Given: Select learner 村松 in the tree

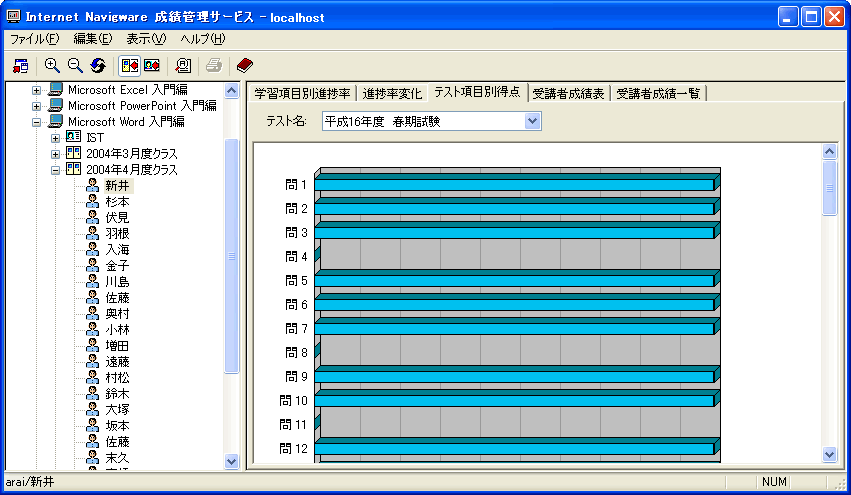Looking at the screenshot, I should pyautogui.click(x=117, y=378).
